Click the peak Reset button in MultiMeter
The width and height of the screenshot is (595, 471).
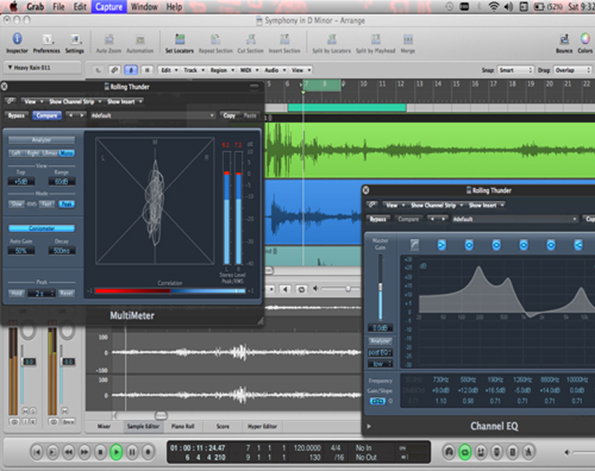pyautogui.click(x=66, y=293)
